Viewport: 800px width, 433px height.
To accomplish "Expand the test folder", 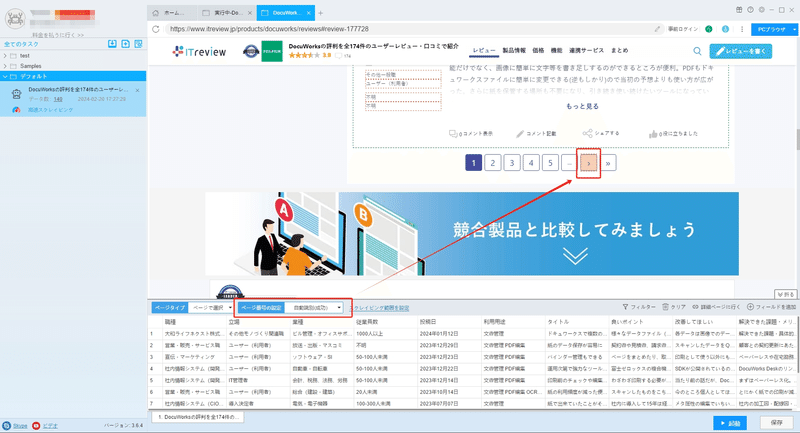I will (5, 56).
